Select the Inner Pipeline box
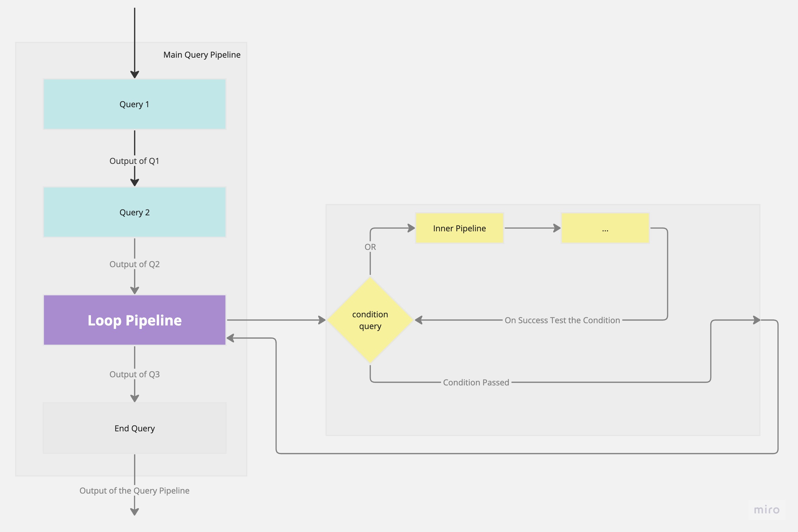 (x=460, y=228)
